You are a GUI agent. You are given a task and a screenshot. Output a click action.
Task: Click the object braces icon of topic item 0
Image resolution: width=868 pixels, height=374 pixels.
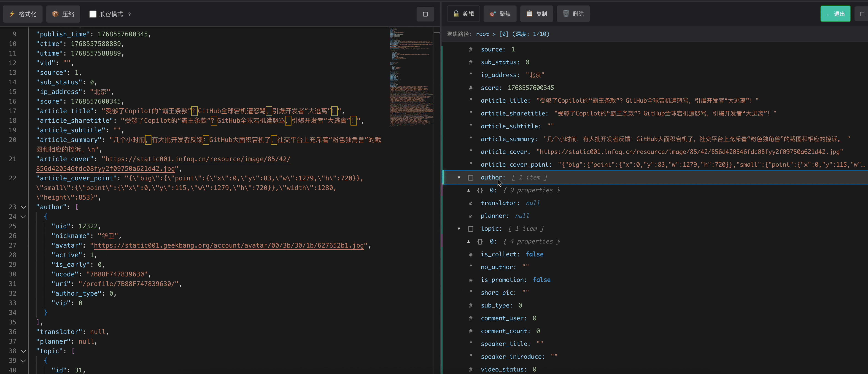(480, 241)
